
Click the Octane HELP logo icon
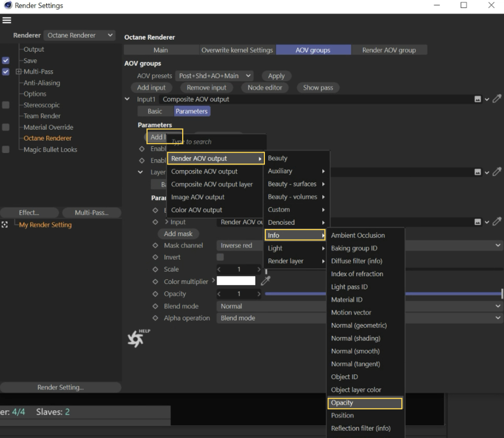tap(138, 338)
